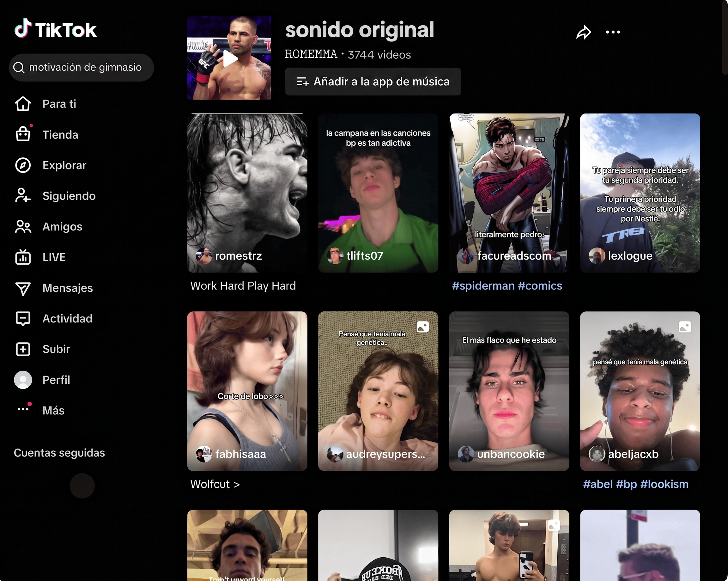Click the 'Wolfcut >' caption
This screenshot has width=728, height=581.
(x=215, y=484)
